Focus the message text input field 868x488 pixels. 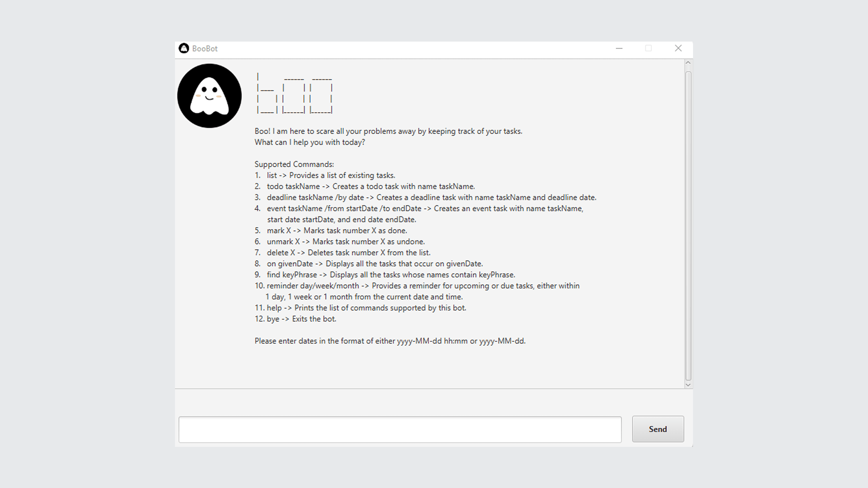tap(400, 429)
